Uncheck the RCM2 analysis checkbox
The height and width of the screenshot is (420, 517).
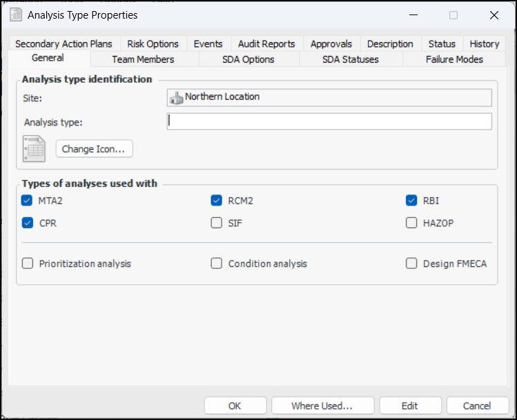point(217,201)
